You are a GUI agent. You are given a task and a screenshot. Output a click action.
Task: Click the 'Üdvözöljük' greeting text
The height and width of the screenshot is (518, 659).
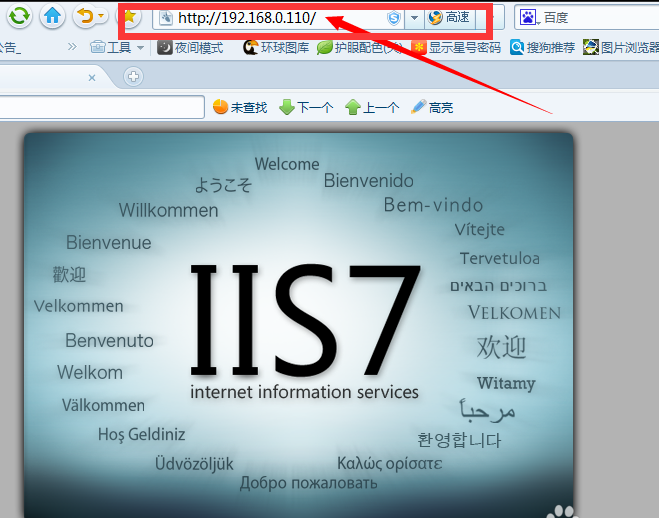click(x=194, y=463)
